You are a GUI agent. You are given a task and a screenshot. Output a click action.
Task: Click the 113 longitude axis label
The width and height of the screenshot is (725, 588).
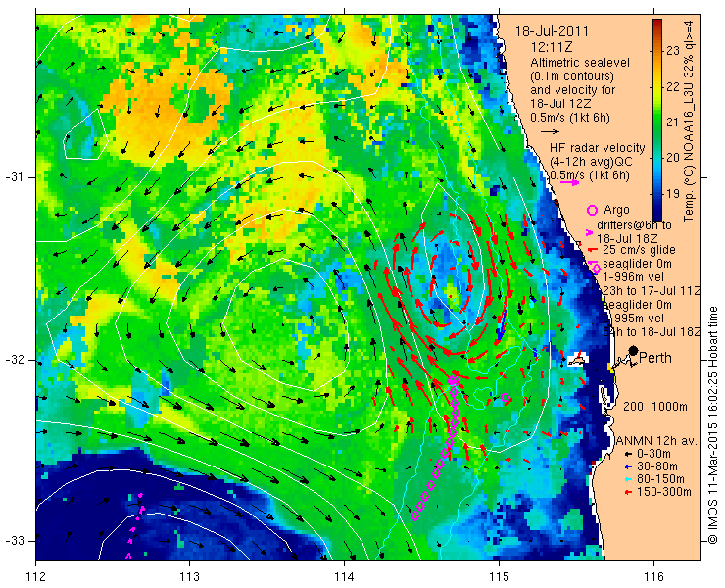tap(190, 577)
